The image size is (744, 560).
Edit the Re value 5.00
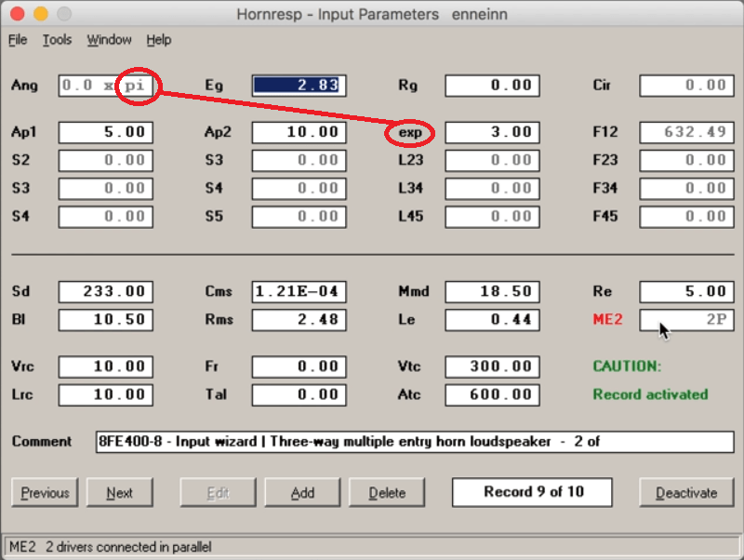pyautogui.click(x=686, y=291)
